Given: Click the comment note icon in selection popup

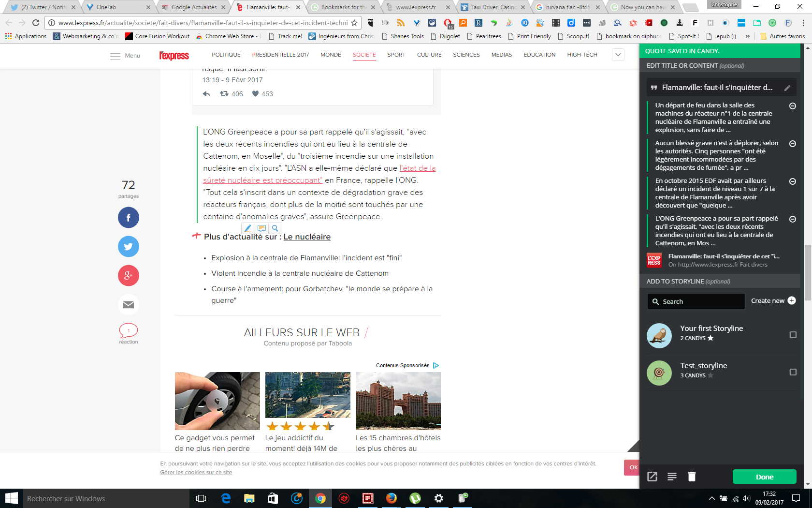Looking at the screenshot, I should coord(261,228).
